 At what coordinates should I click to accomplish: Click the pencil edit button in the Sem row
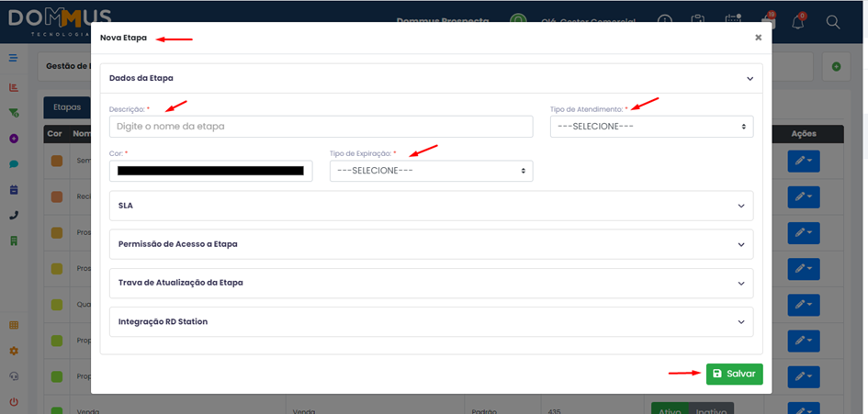[803, 161]
